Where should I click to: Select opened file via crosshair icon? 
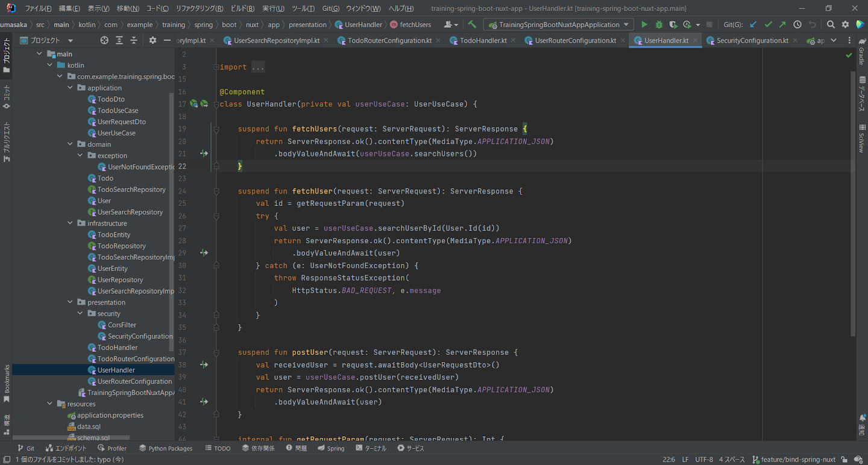[104, 40]
